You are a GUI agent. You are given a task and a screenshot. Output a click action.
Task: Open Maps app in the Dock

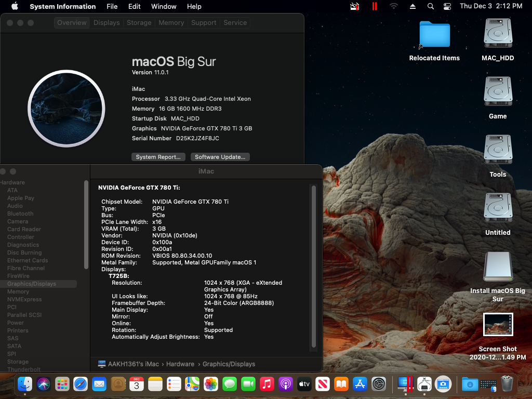pyautogui.click(x=192, y=384)
